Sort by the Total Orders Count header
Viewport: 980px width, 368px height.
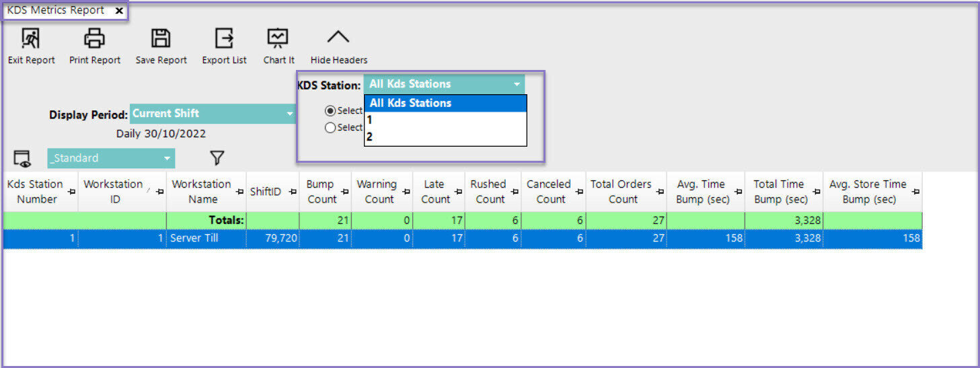tap(621, 192)
